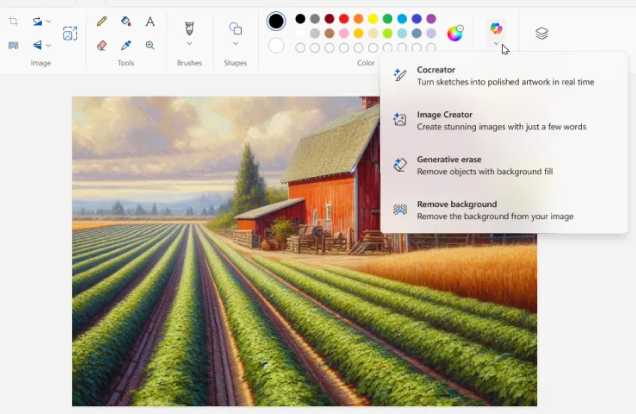Pick the dark red swatch
Image resolution: width=636 pixels, height=414 pixels.
[329, 19]
